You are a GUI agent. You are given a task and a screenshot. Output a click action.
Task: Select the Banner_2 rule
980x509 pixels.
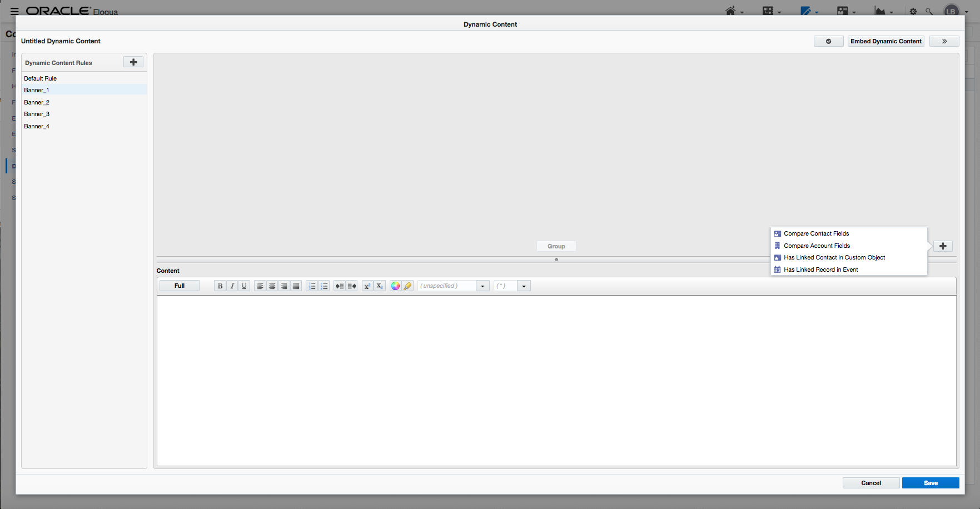click(37, 102)
